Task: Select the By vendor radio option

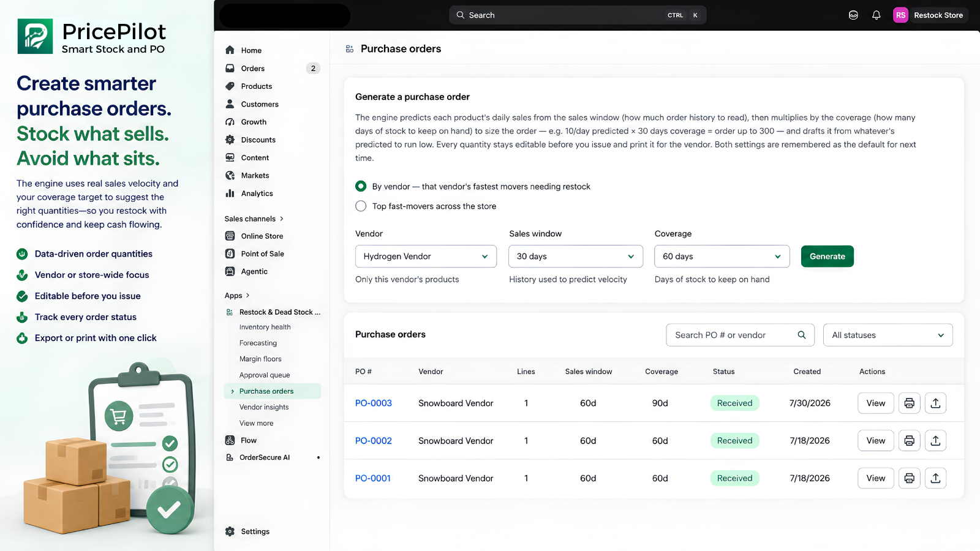Action: [361, 186]
